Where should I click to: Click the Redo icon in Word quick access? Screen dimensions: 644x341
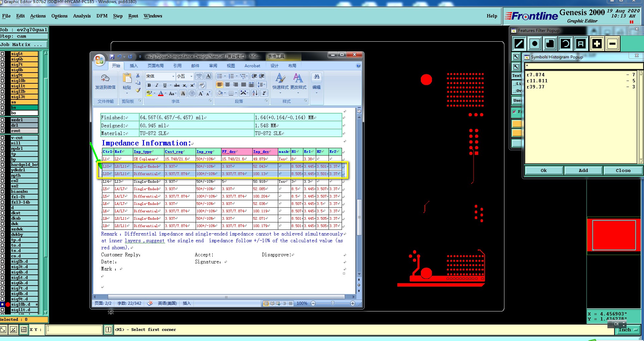(x=130, y=56)
